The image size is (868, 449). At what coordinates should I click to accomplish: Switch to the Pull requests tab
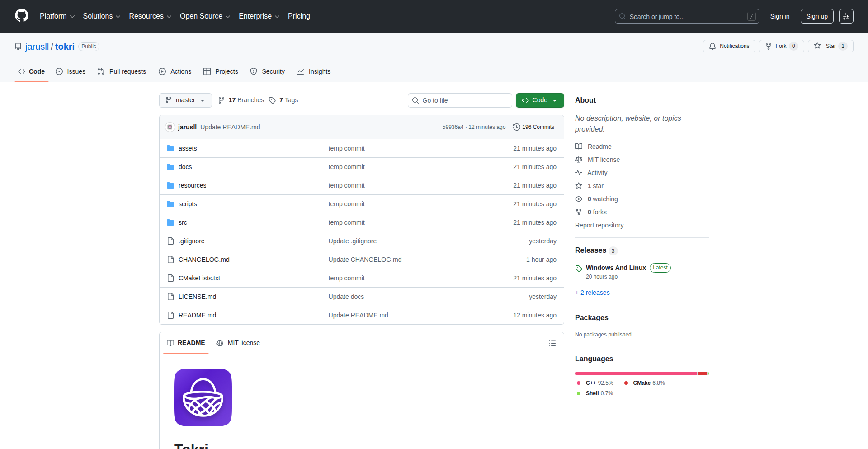tap(122, 71)
